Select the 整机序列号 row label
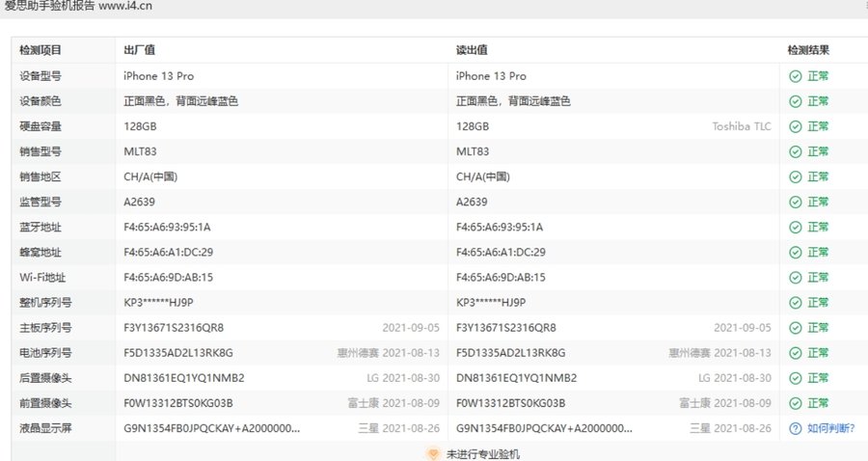Screen dimensions: 868x461 click(x=45, y=303)
